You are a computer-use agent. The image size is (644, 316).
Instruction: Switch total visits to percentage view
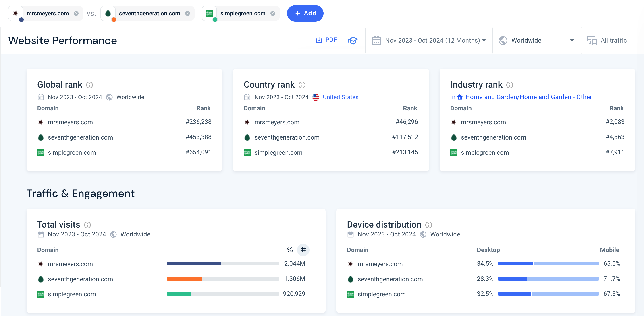[290, 250]
